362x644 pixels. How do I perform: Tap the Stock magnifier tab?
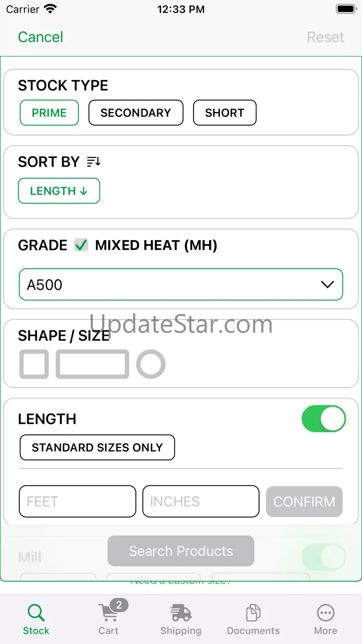click(x=36, y=619)
